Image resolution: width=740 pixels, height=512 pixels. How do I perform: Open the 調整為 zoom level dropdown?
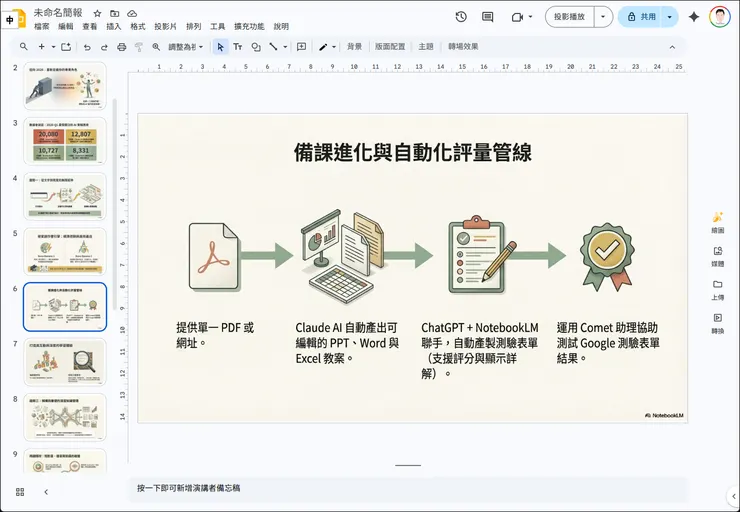point(186,47)
